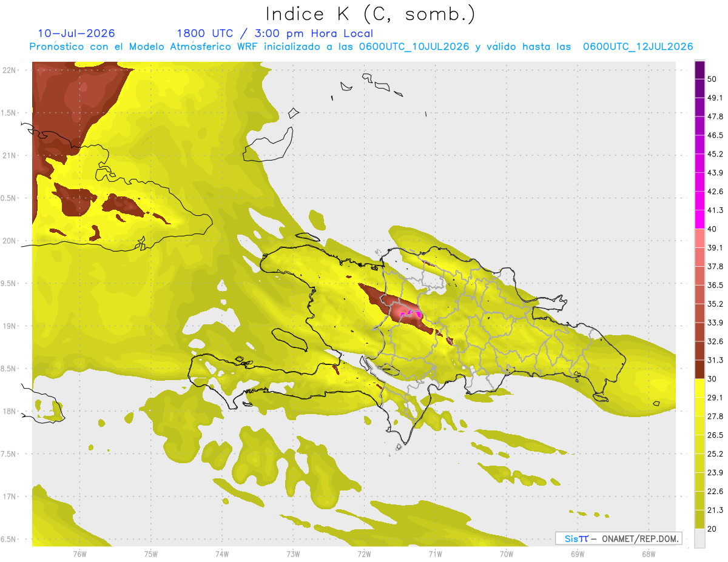Click the "17N" latitude label
Screen dimensions: 728x562
[10, 497]
